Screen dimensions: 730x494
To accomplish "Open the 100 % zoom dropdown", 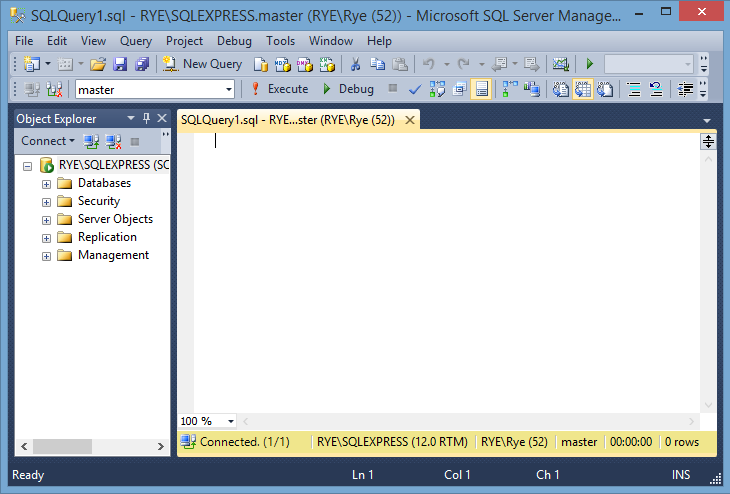I will 230,421.
